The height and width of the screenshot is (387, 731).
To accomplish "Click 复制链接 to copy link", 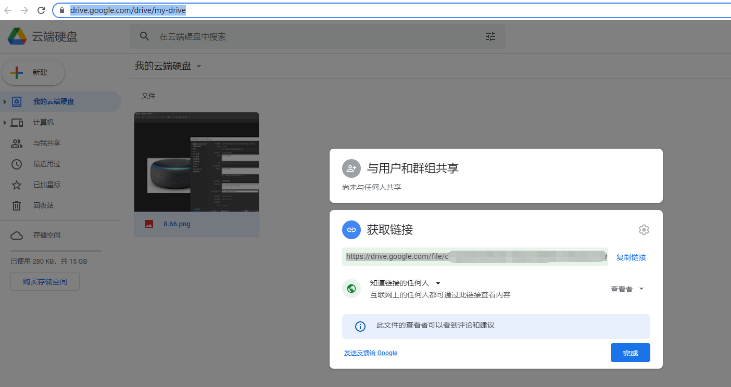I will (x=631, y=257).
